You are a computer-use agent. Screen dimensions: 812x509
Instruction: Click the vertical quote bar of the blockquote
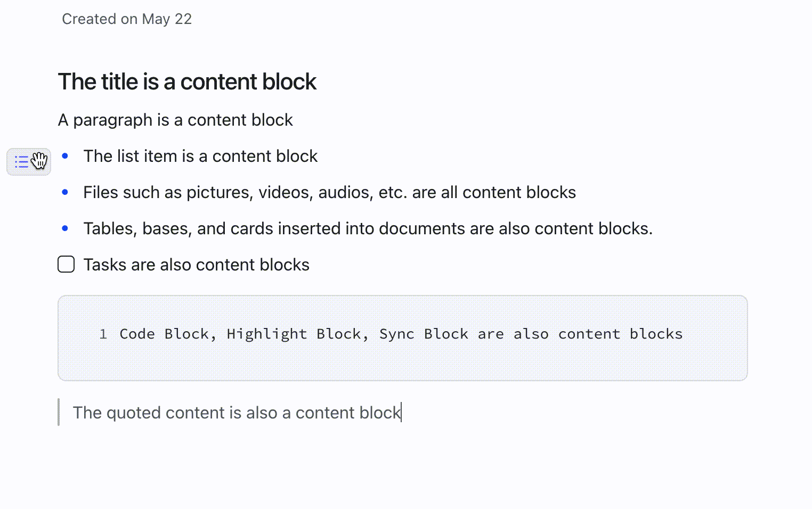(59, 413)
